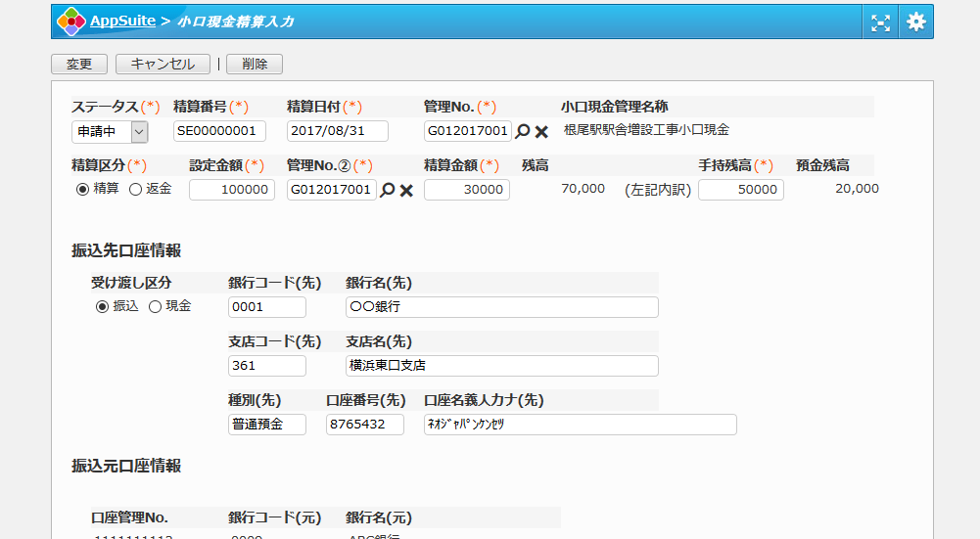The image size is (980, 539).
Task: Click the 銀行名(先) text field
Action: coord(501,307)
